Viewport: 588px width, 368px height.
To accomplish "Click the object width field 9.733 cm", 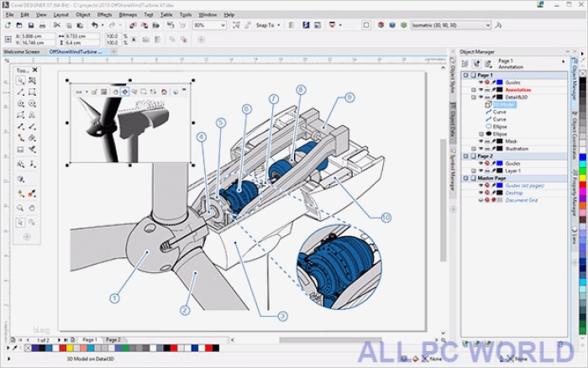I will pos(83,36).
